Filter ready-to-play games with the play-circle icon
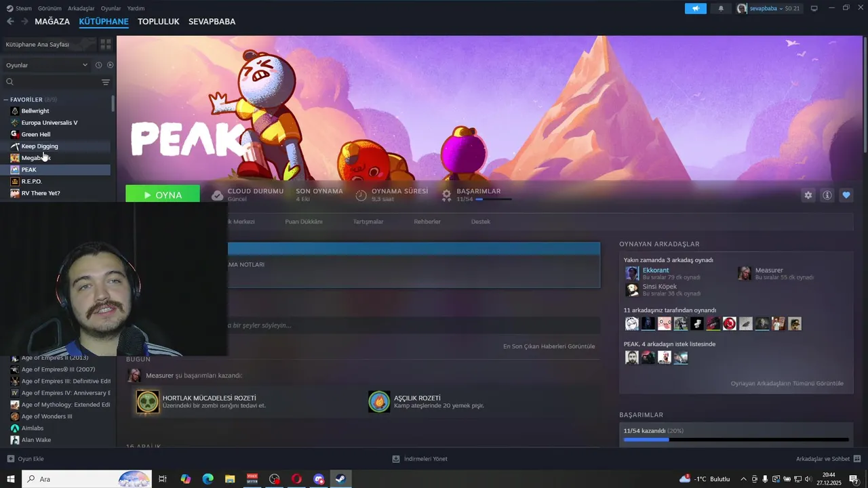The width and height of the screenshot is (868, 488). [x=111, y=65]
